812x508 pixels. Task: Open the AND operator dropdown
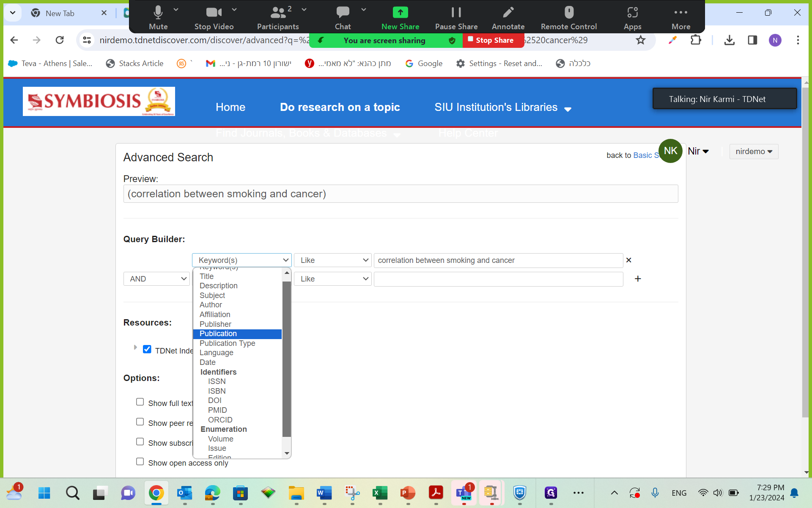(156, 279)
